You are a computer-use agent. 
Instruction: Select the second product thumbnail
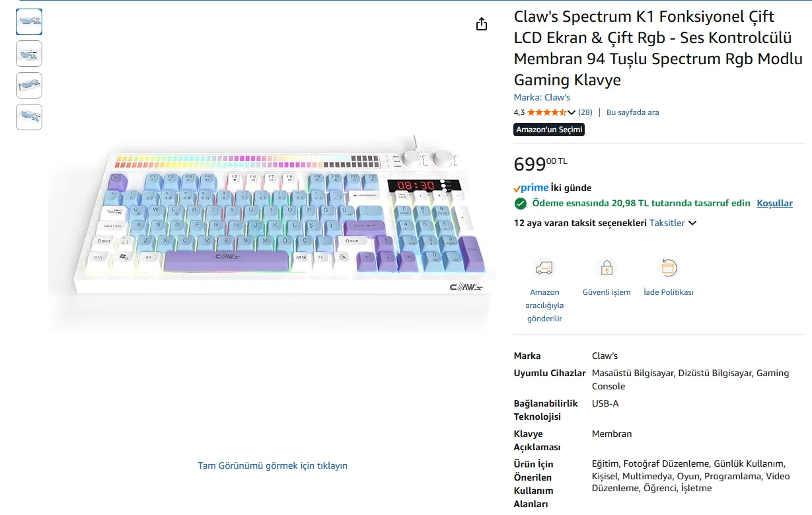click(x=29, y=54)
